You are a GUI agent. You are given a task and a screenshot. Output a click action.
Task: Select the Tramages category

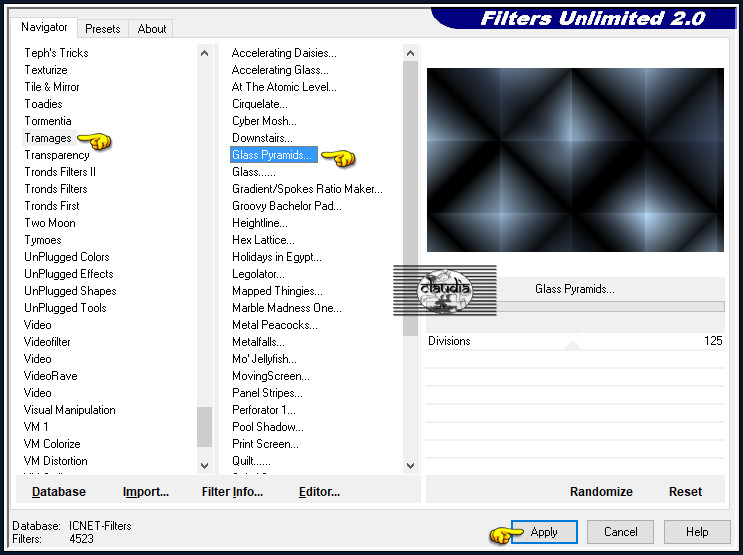[48, 138]
